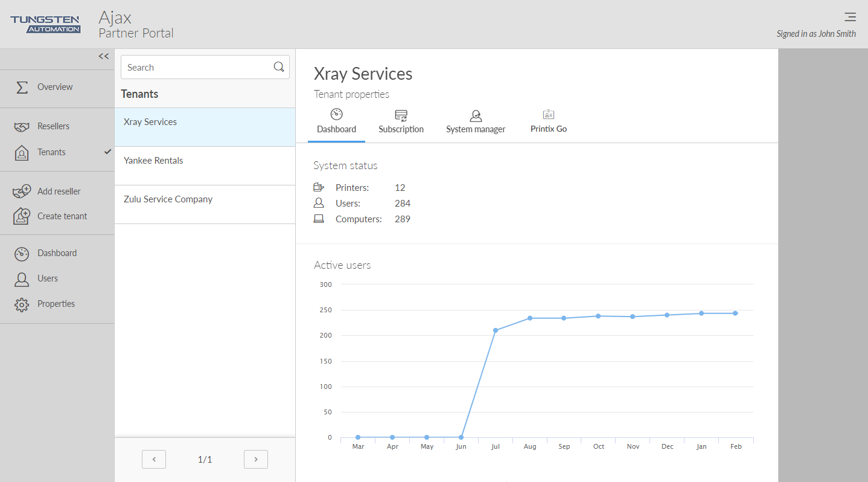Click the search magnifier icon

click(279, 67)
